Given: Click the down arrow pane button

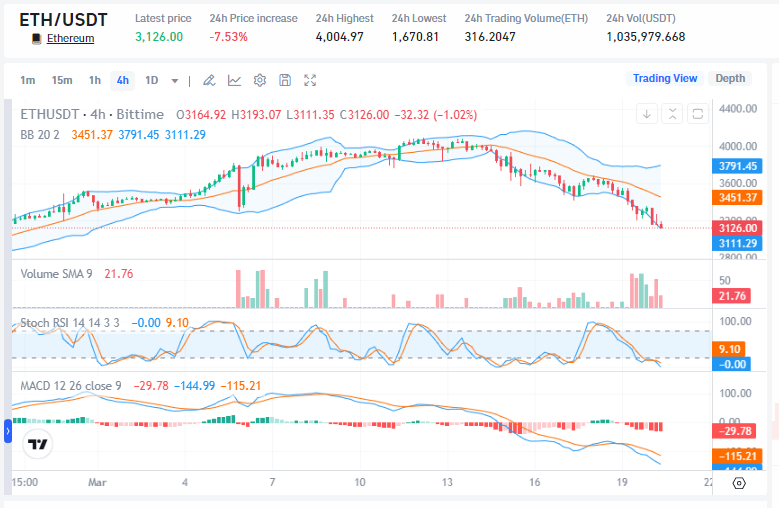Looking at the screenshot, I should (647, 114).
